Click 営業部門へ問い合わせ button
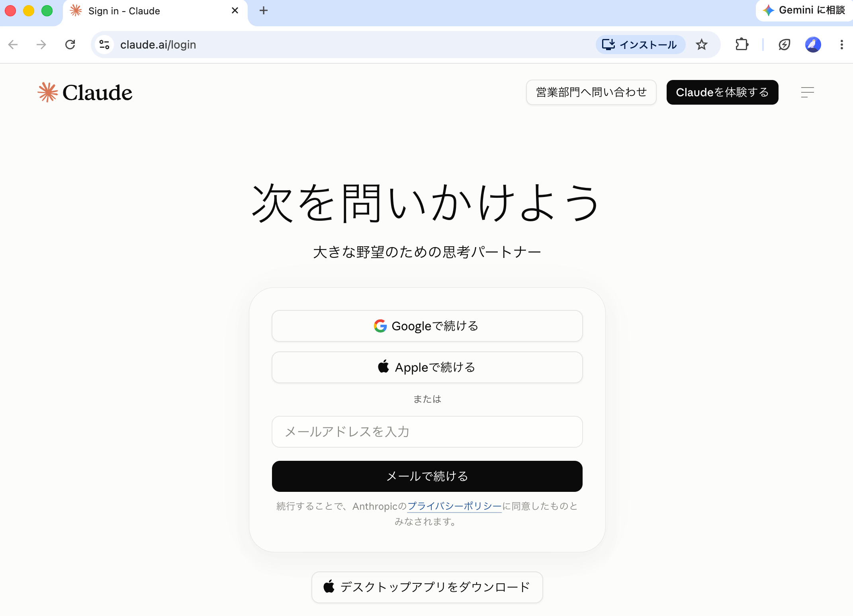853x616 pixels. point(591,92)
